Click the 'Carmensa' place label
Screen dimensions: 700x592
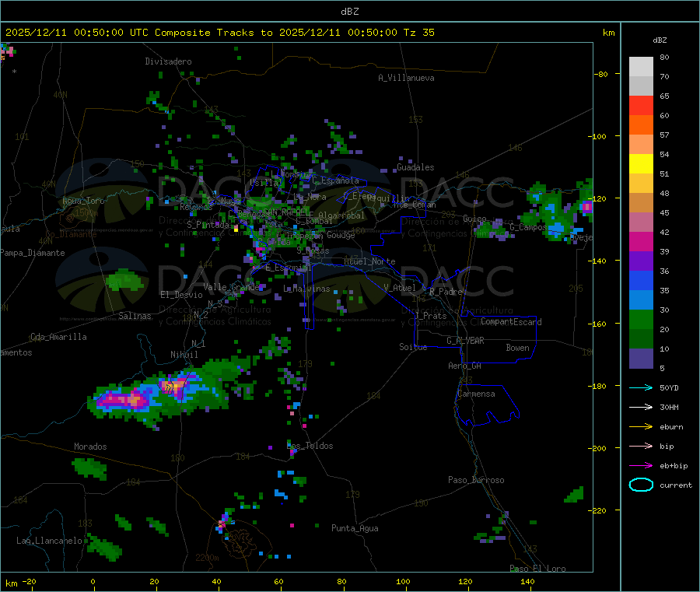pyautogui.click(x=476, y=394)
